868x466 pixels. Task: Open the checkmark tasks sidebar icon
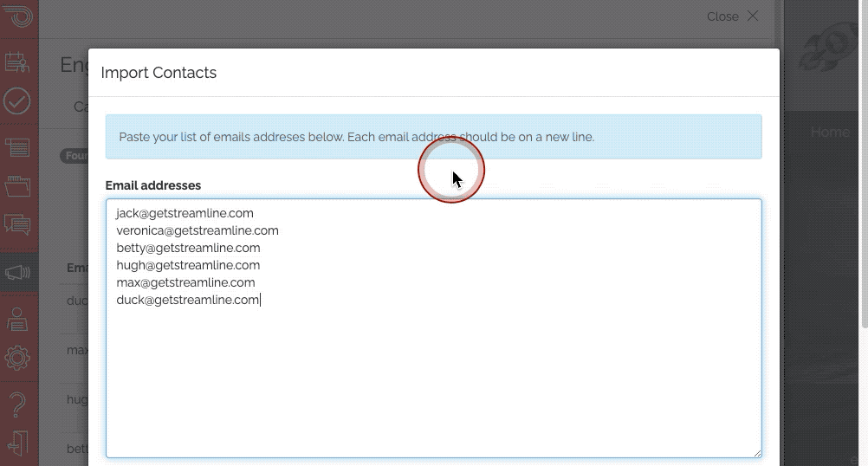click(x=16, y=101)
